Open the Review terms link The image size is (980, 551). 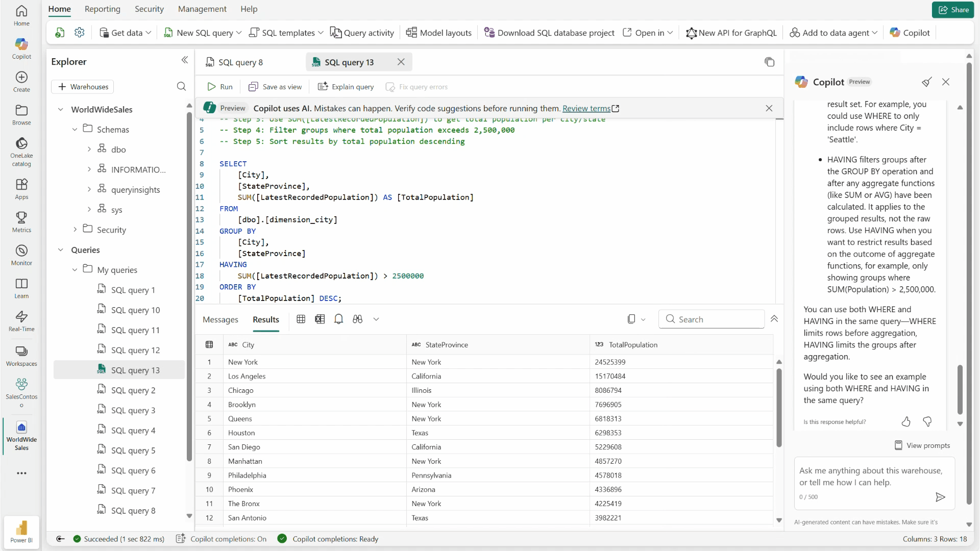(586, 108)
